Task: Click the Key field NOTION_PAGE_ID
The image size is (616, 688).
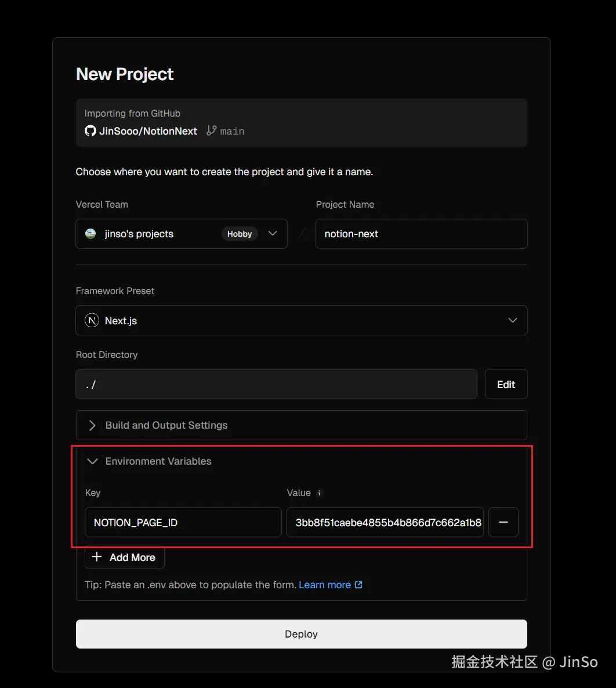Action: coord(183,522)
